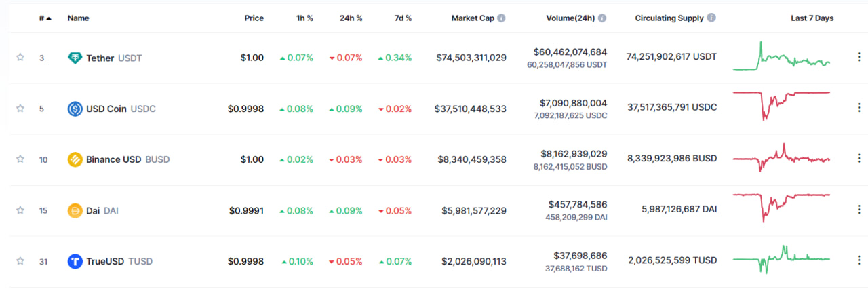
Task: Click supply value 37,517,365,791 USDC
Action: (x=672, y=108)
